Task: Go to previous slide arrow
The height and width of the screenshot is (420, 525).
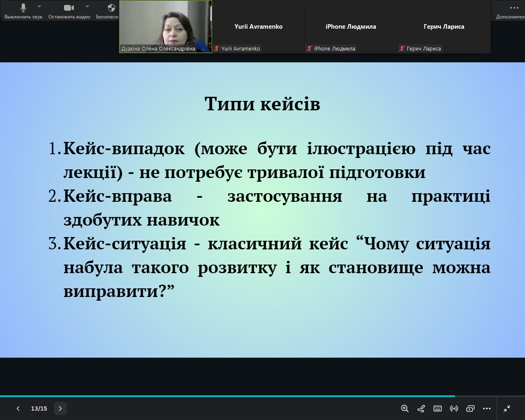Action: 18,409
